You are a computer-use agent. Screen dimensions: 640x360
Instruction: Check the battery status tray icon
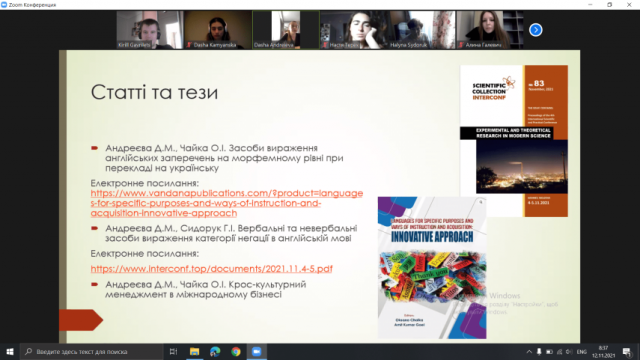549,351
